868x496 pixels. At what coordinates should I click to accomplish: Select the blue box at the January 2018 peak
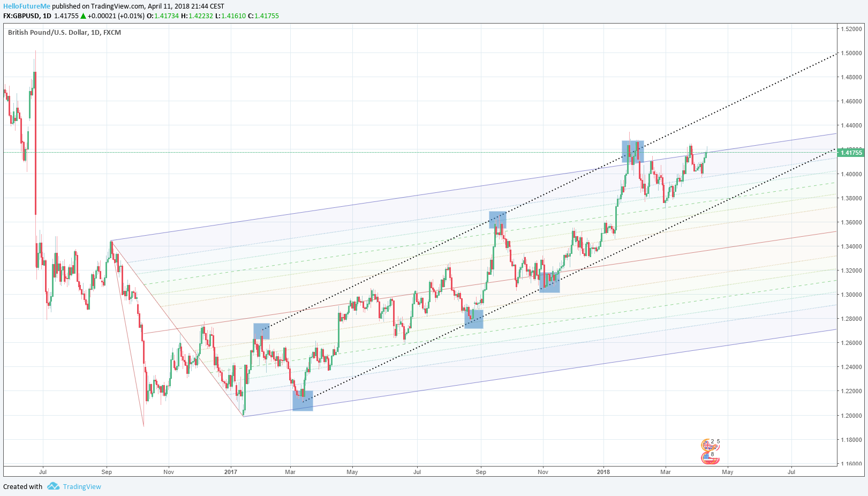click(632, 152)
